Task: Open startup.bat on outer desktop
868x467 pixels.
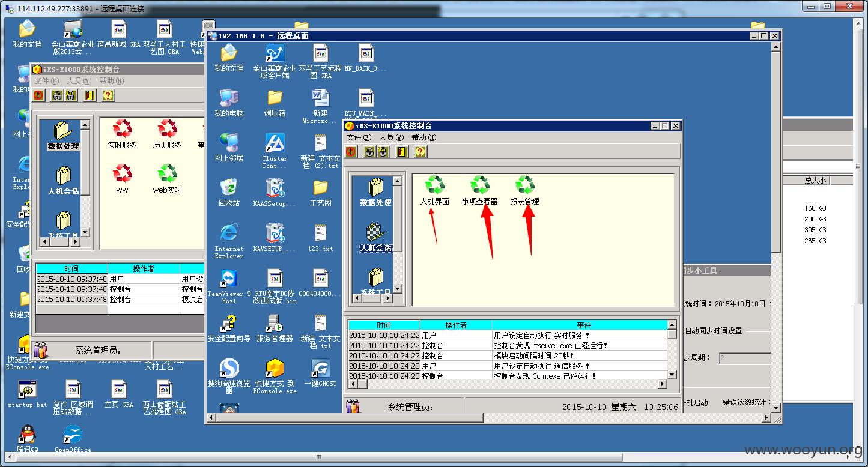Action: tap(27, 394)
